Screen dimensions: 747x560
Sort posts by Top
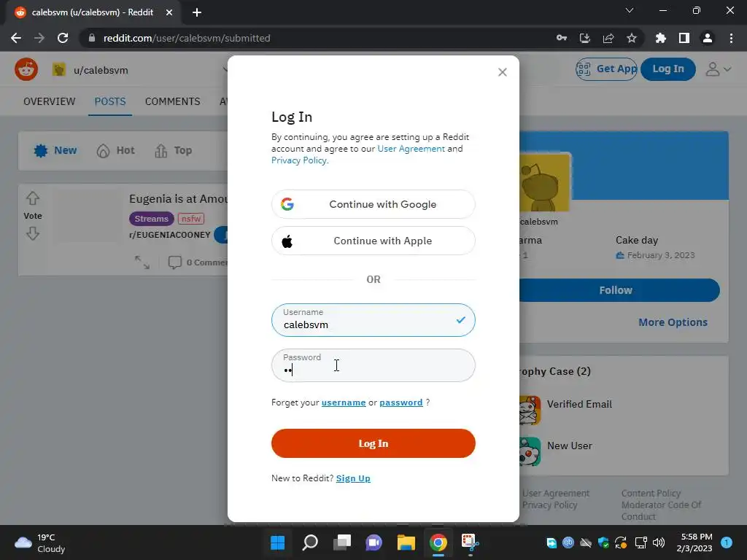(174, 150)
